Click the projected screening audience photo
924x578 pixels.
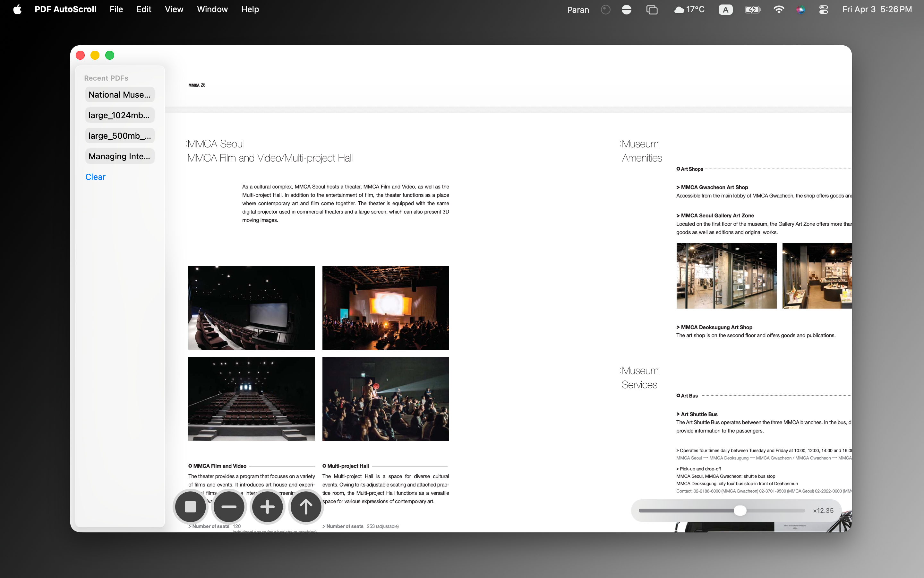[386, 308]
